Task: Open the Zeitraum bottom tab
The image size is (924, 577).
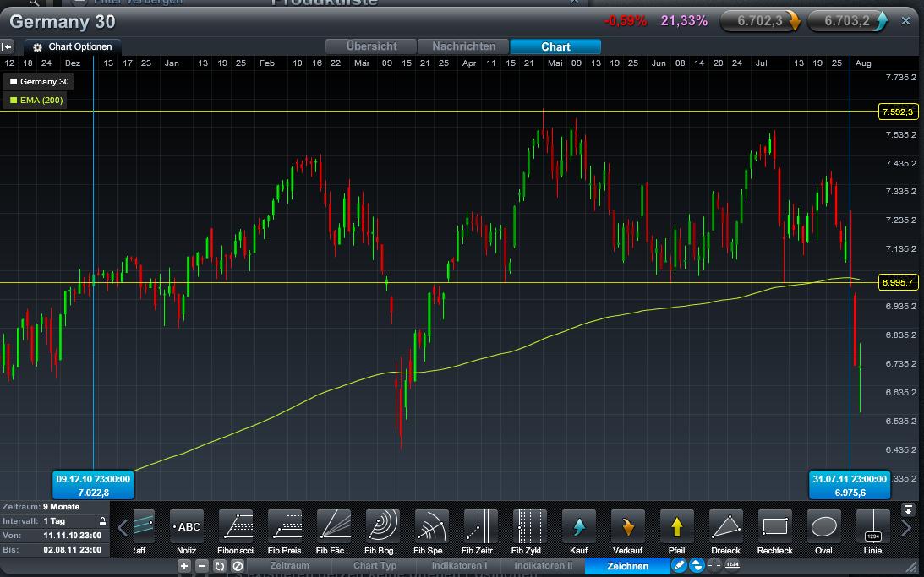Action: pyautogui.click(x=289, y=566)
